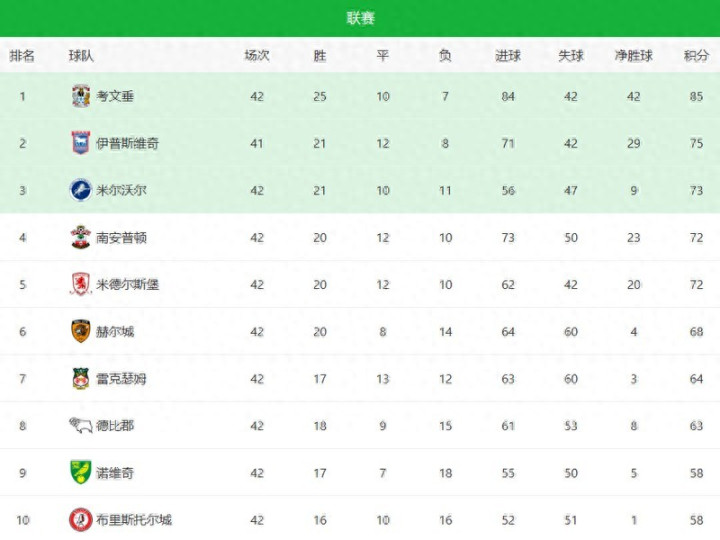Select the 联赛 tab header

[x=360, y=18]
